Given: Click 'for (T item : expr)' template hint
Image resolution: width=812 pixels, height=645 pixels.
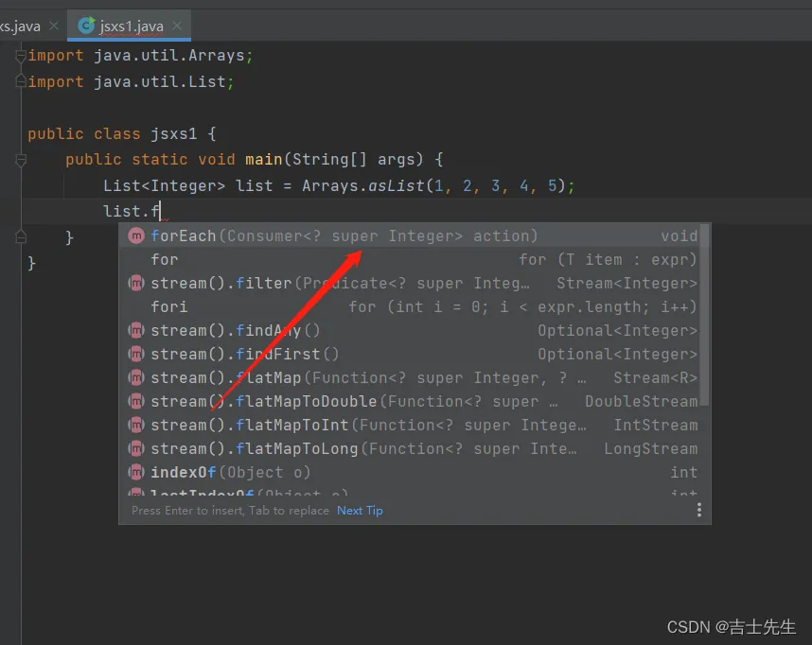Looking at the screenshot, I should pos(608,259).
